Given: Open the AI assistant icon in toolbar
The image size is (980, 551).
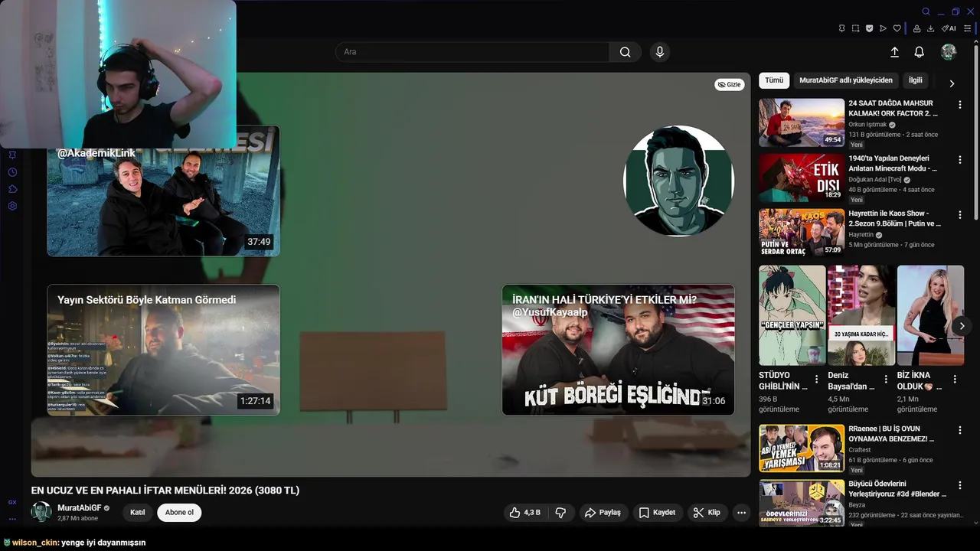Looking at the screenshot, I should (x=949, y=28).
